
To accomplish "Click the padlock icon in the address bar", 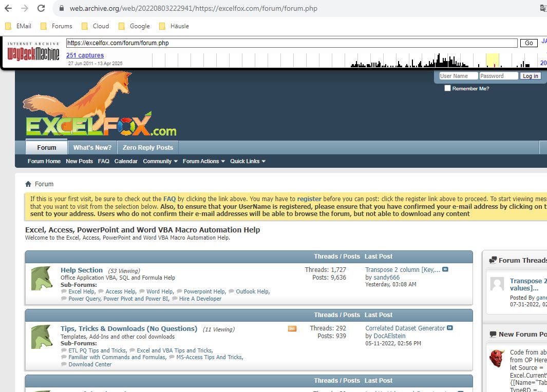I will [x=62, y=8].
